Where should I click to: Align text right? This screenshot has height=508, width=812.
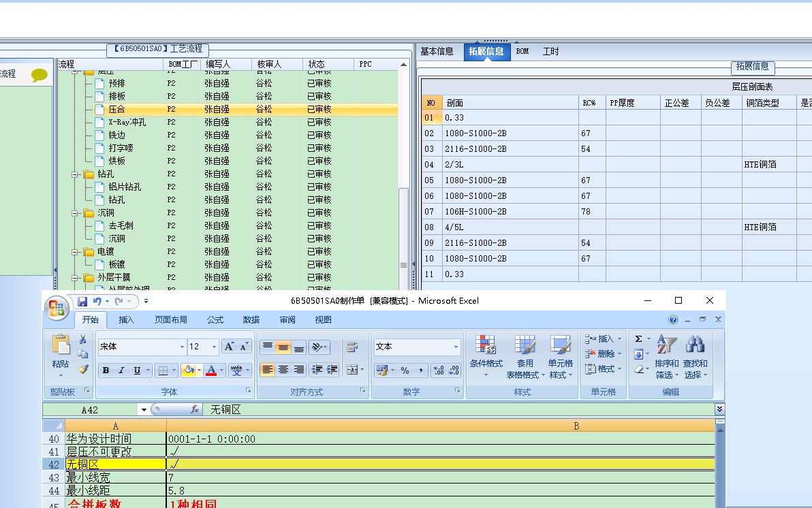(x=299, y=370)
